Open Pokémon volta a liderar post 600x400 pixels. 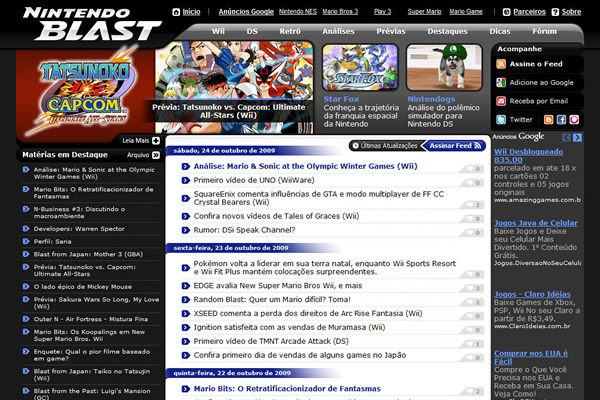(x=324, y=268)
